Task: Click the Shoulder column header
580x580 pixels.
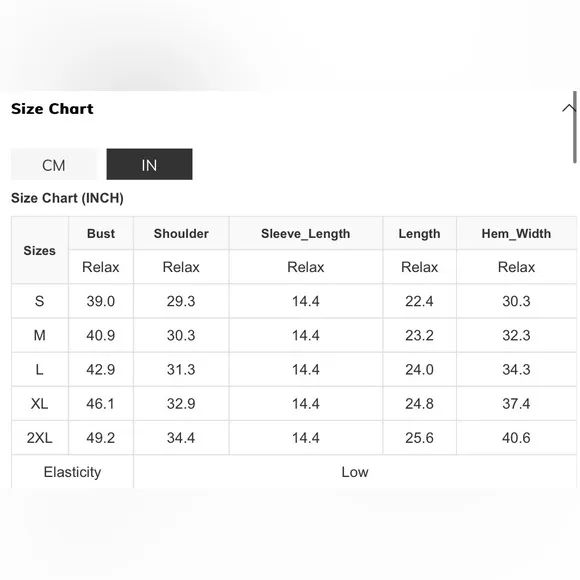Action: [181, 233]
